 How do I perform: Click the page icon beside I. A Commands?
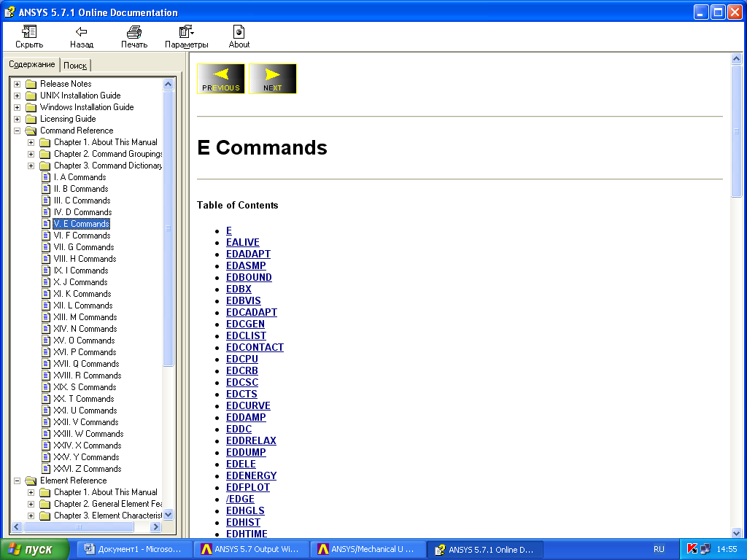(x=46, y=177)
